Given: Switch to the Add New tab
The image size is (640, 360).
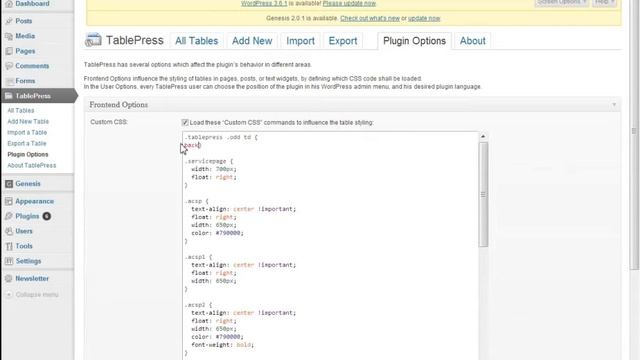Looking at the screenshot, I should 252,41.
